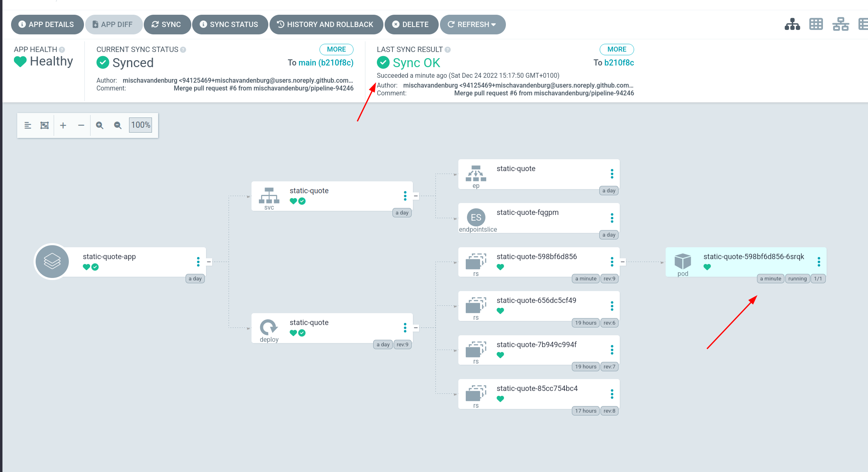Click fit-to-screen zoom icon
Image resolution: width=868 pixels, height=472 pixels.
click(x=45, y=125)
